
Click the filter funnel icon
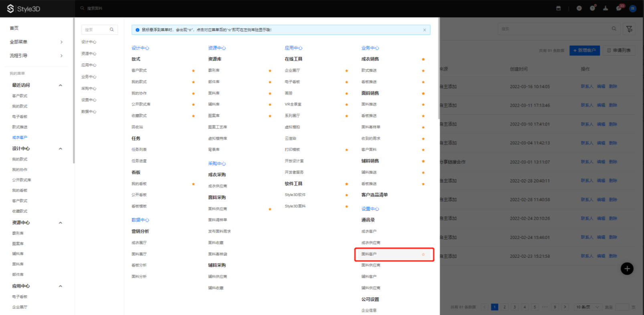coord(629,29)
